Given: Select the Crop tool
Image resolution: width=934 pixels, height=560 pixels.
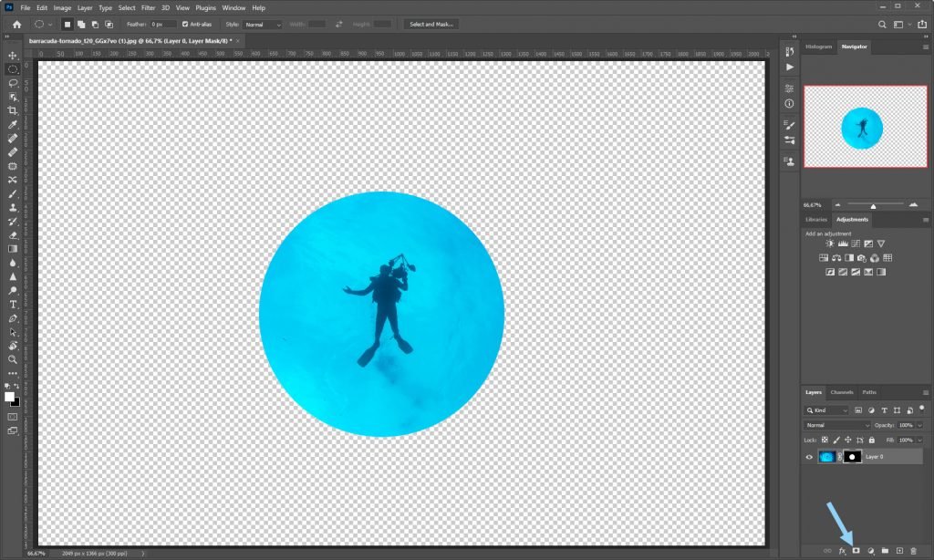Looking at the screenshot, I should (x=13, y=111).
